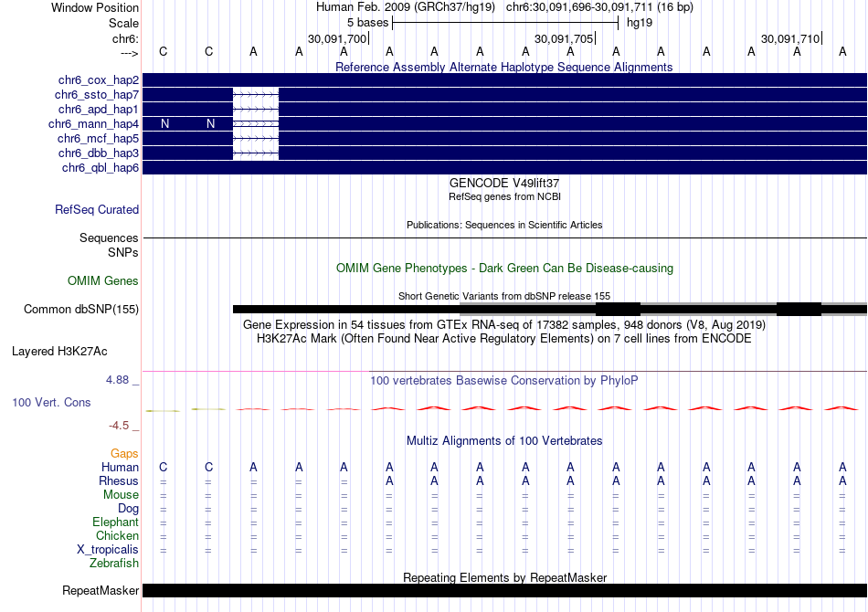Click the 30,091,700 position label
Image resolution: width=868 pixels, height=612 pixels.
337,38
